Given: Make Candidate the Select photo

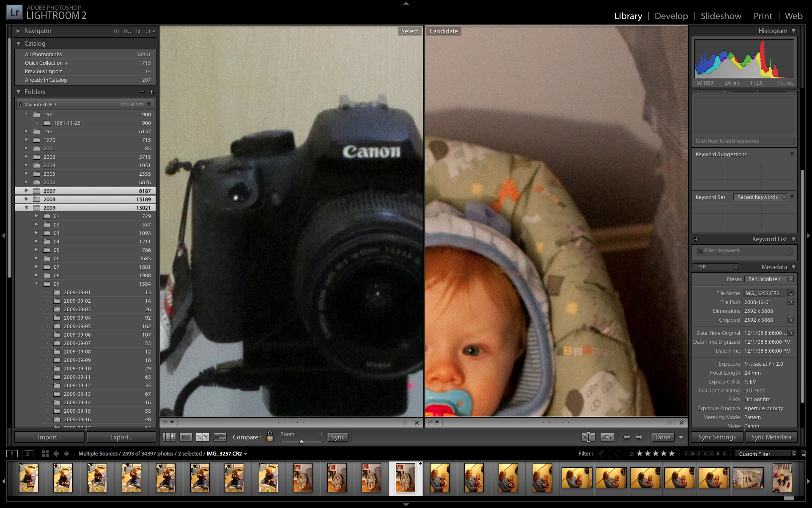Looking at the screenshot, I should [x=607, y=437].
